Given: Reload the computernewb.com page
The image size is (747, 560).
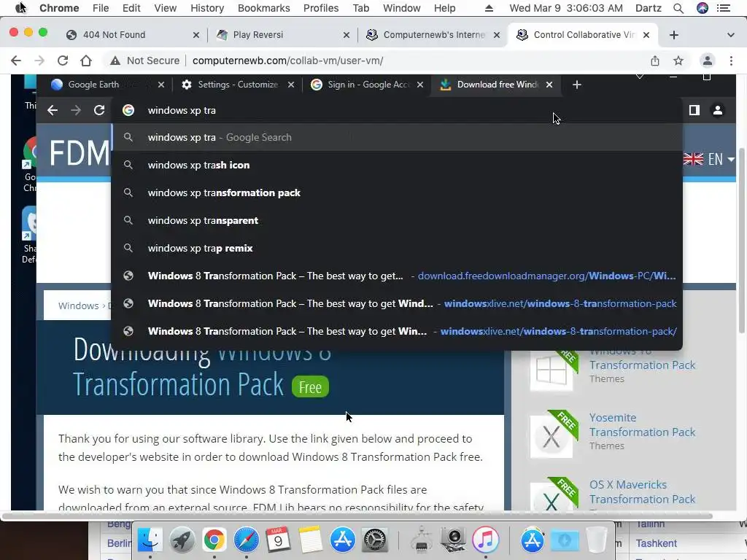Looking at the screenshot, I should click(x=63, y=61).
